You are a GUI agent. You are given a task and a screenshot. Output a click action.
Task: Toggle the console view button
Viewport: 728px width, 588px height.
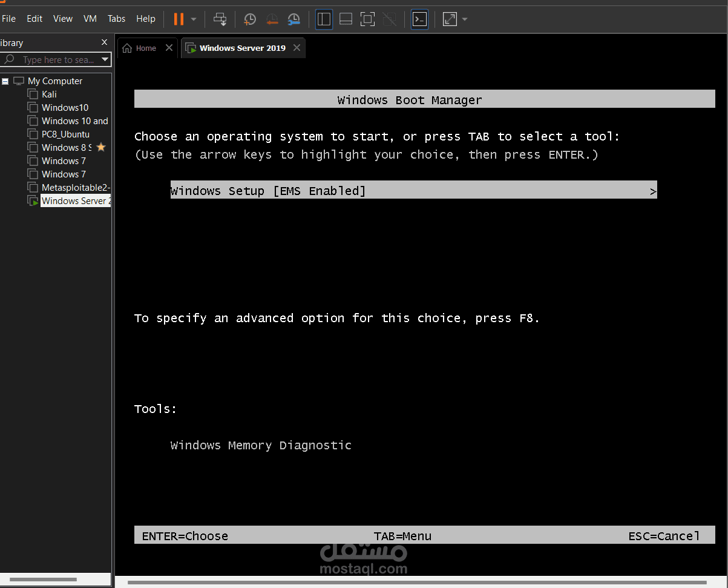pos(419,19)
